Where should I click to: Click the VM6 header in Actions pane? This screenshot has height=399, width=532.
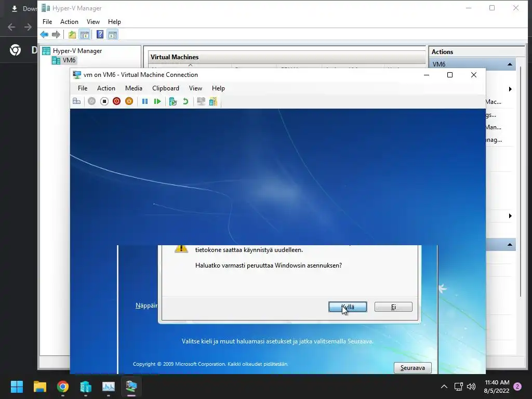point(472,64)
